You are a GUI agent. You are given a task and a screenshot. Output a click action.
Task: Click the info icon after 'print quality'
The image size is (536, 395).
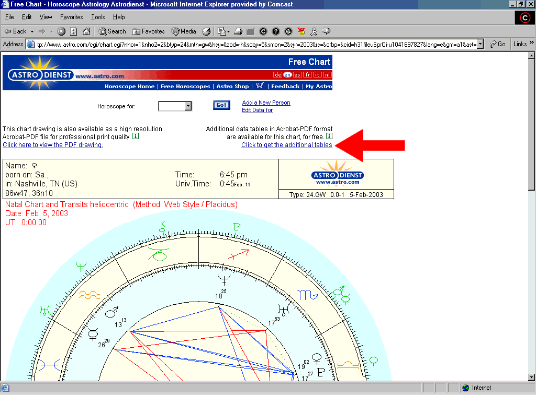tap(135, 136)
